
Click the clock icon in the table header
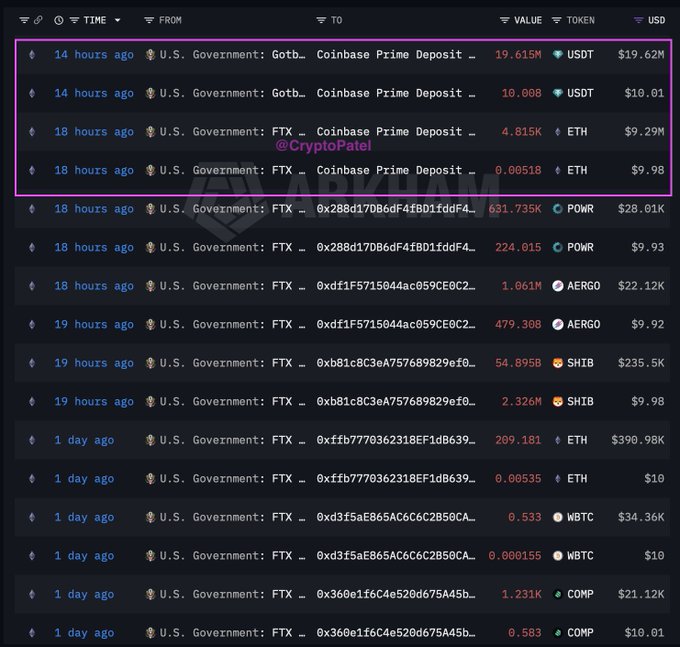(x=59, y=20)
